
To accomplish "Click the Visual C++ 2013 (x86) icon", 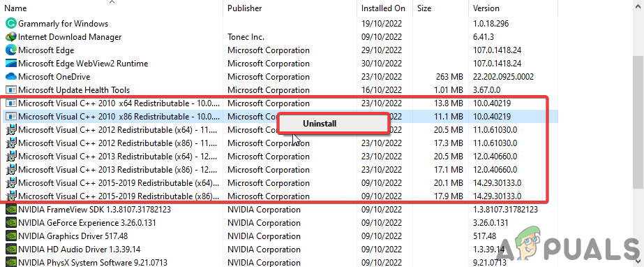I will tap(11, 169).
